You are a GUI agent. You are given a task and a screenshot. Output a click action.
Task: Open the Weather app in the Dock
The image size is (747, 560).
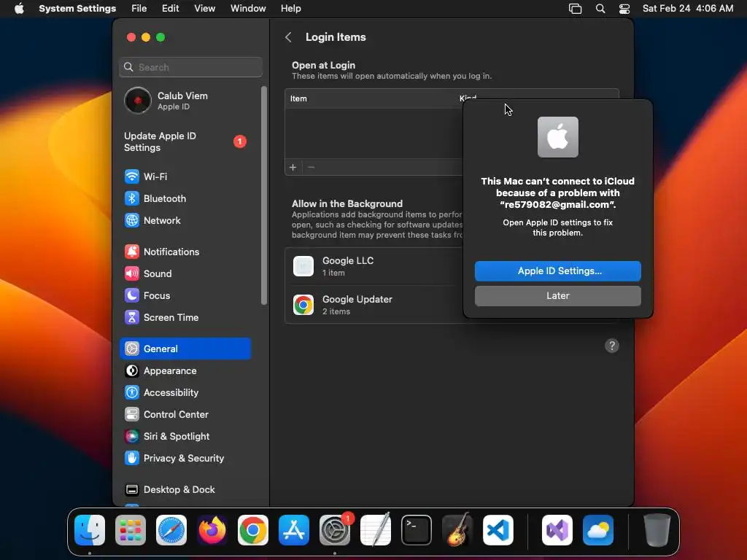598,530
